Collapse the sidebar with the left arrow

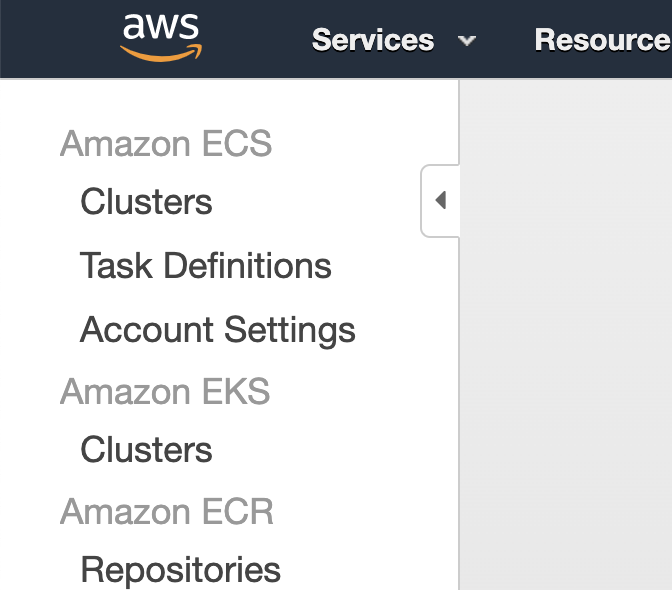click(441, 200)
